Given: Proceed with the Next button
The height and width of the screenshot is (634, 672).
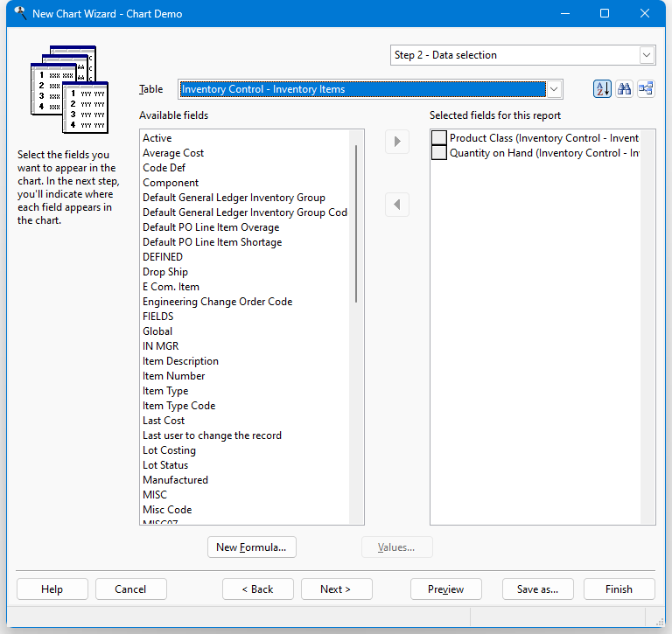Looking at the screenshot, I should (336, 589).
